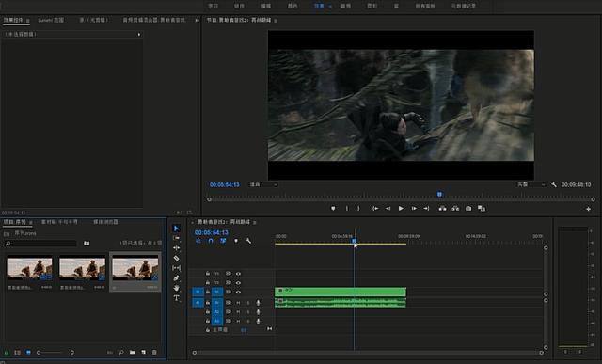Viewport: 602px width, 364px height.
Task: Enable voice-over record on A1 track
Action: click(x=258, y=303)
